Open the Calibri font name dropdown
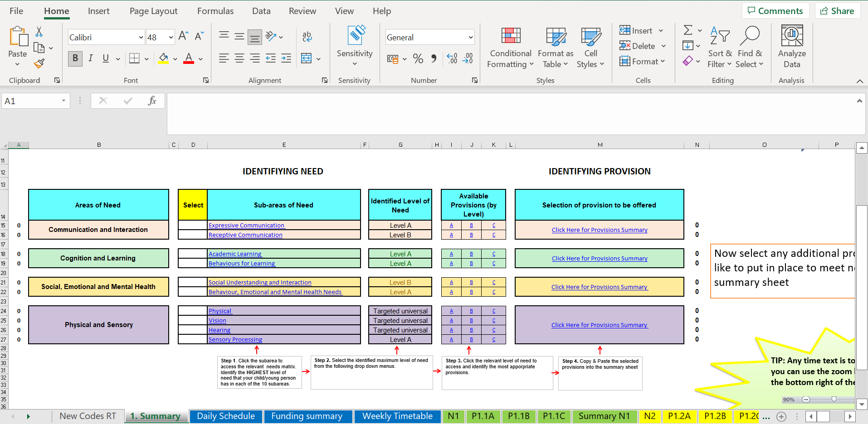 141,38
